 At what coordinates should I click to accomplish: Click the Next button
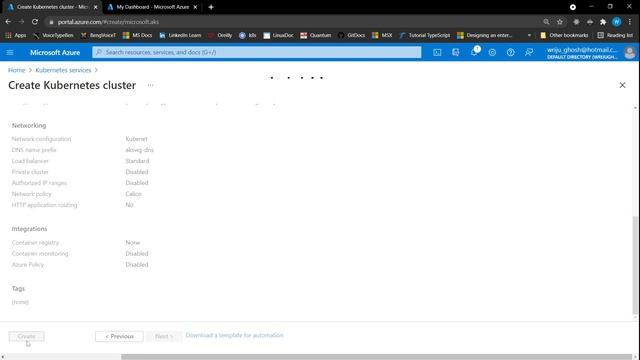click(164, 336)
